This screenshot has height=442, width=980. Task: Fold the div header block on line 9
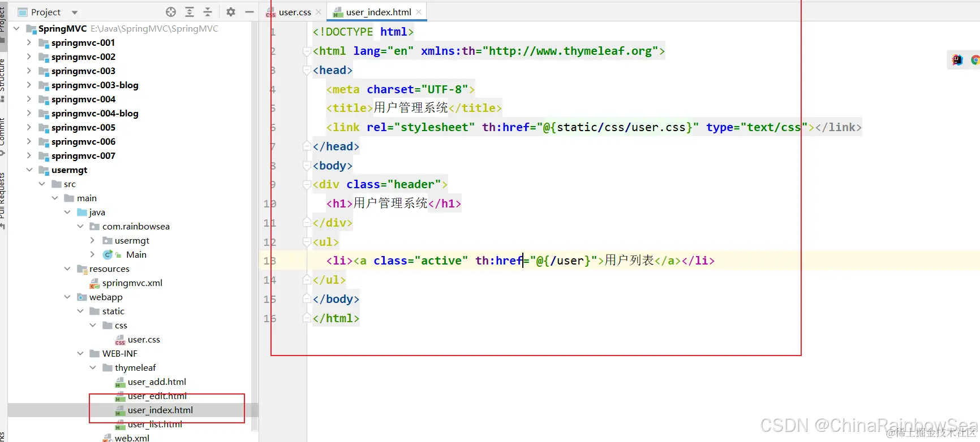pos(307,185)
